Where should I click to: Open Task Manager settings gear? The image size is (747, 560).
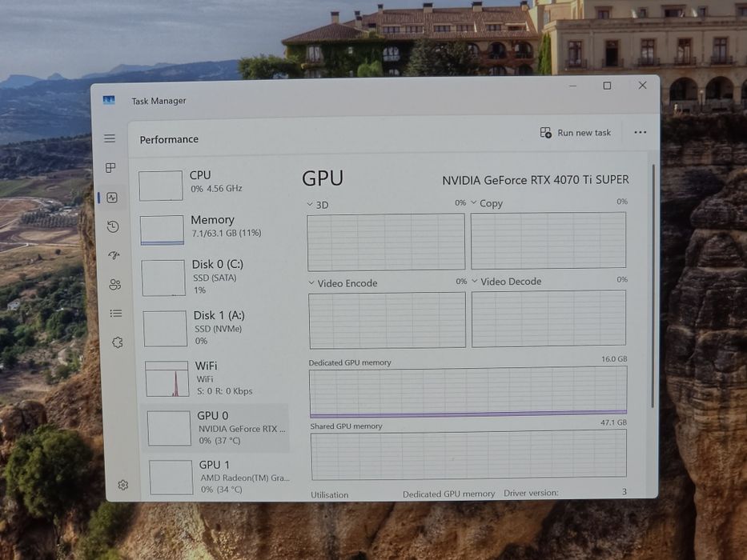pos(123,485)
